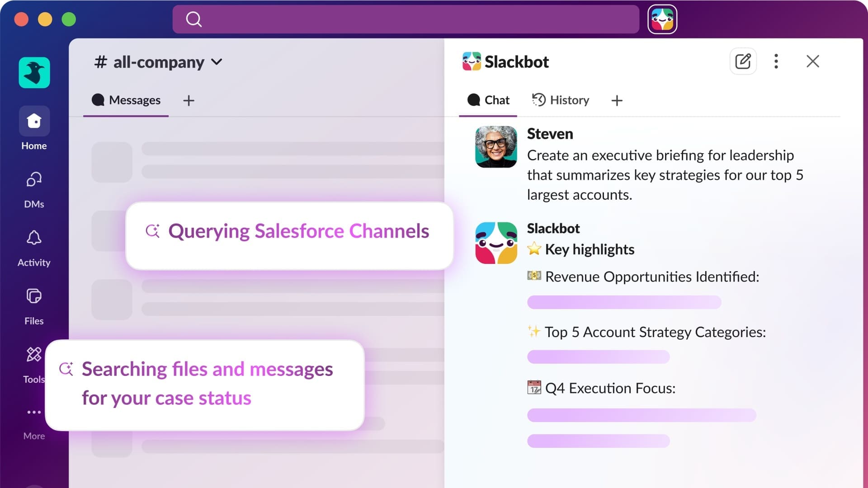Close the Slackbot panel

[x=813, y=61]
